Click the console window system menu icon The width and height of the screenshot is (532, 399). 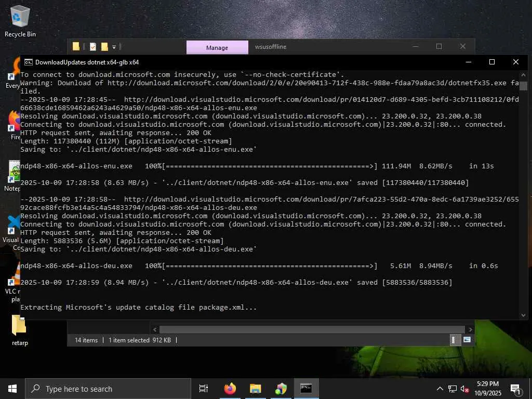pos(29,62)
